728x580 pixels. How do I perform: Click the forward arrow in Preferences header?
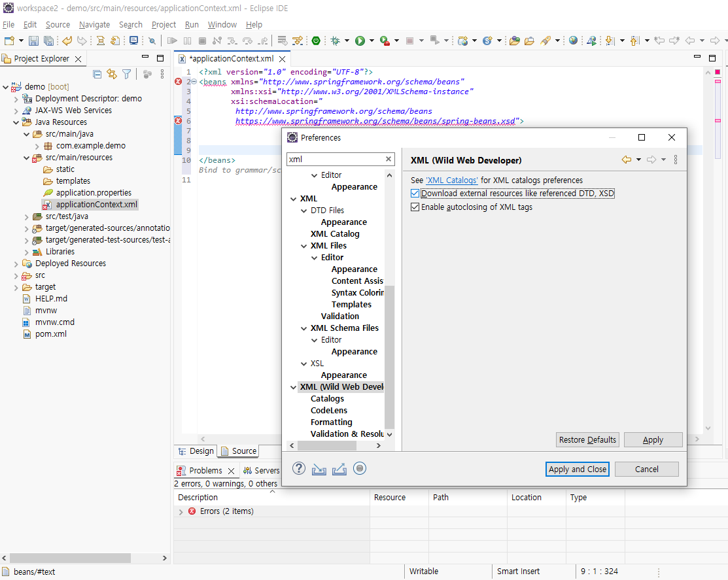tap(652, 160)
